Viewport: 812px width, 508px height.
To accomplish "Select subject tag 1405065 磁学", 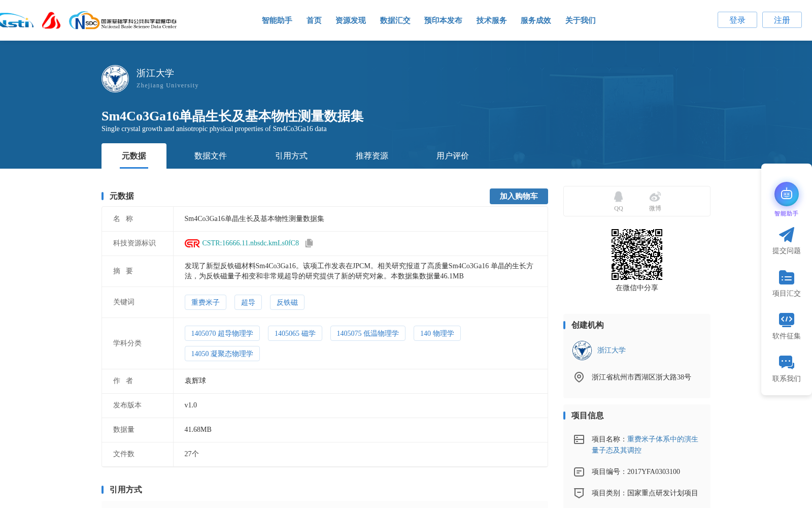I will pyautogui.click(x=295, y=333).
